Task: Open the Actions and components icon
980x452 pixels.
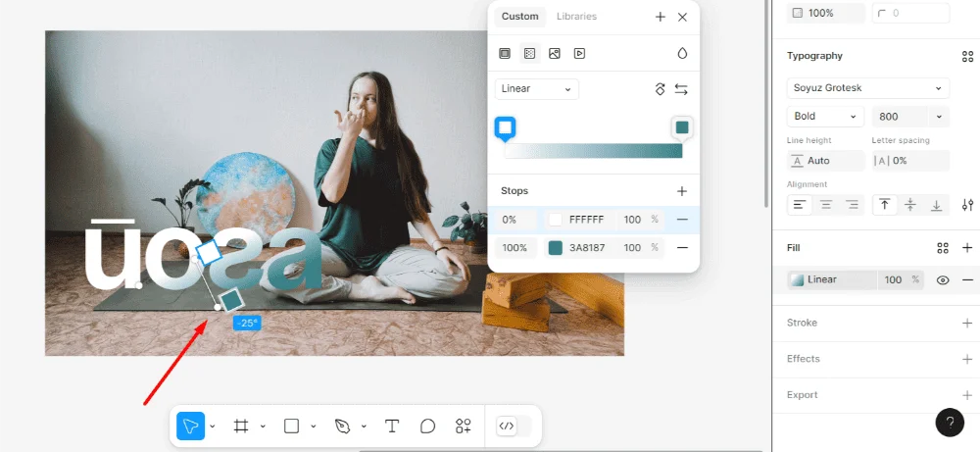Action: click(x=463, y=426)
